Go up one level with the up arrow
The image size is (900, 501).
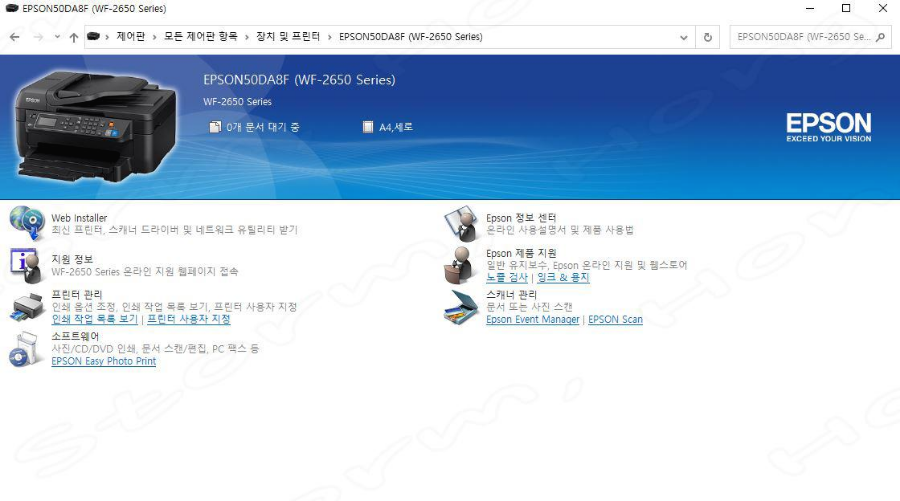coord(73,37)
